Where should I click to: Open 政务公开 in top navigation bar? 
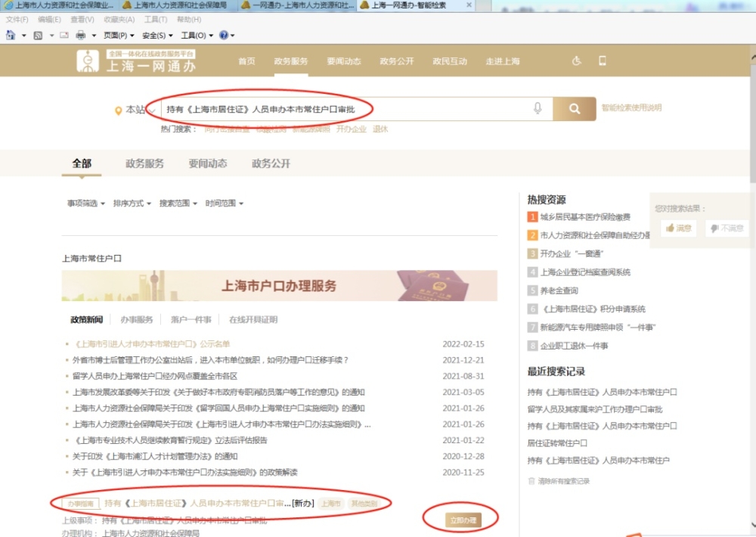[x=397, y=61]
